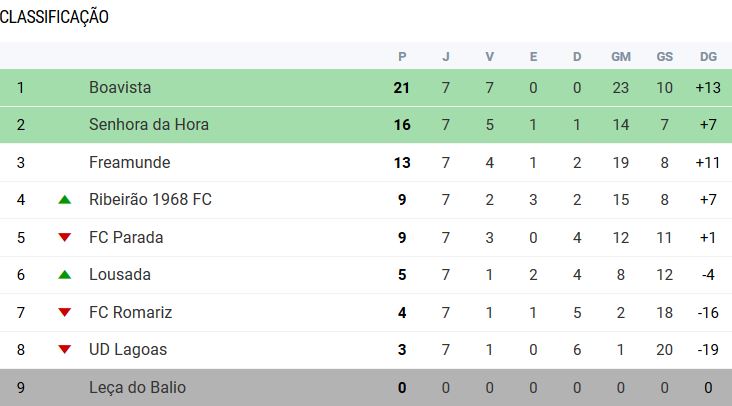The width and height of the screenshot is (732, 406).
Task: Click red down arrow beside FC Romariz
Action: (65, 312)
